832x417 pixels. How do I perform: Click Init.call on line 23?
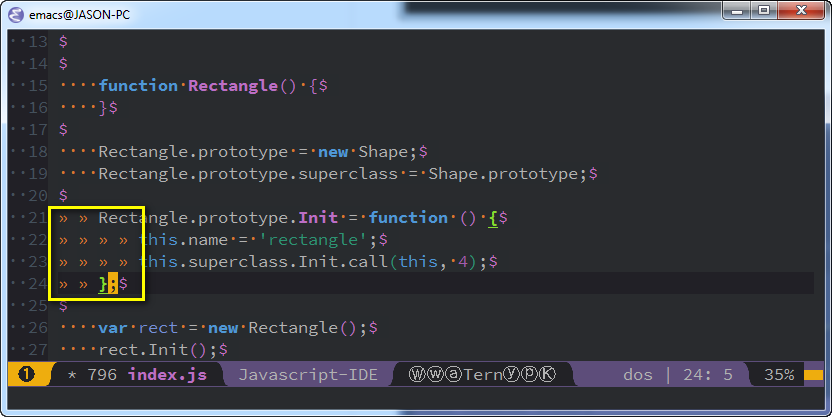[x=343, y=262]
